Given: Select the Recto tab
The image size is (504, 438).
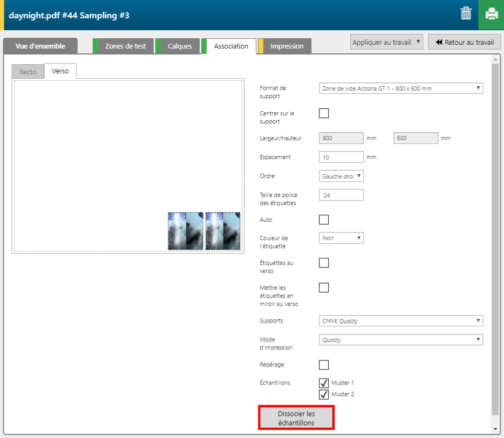Looking at the screenshot, I should click(x=28, y=72).
